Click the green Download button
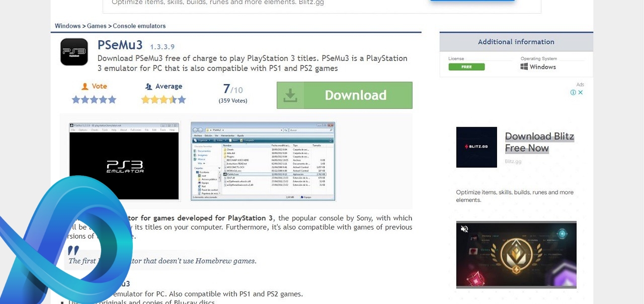Viewport: 644px width, 304px height. [x=344, y=95]
